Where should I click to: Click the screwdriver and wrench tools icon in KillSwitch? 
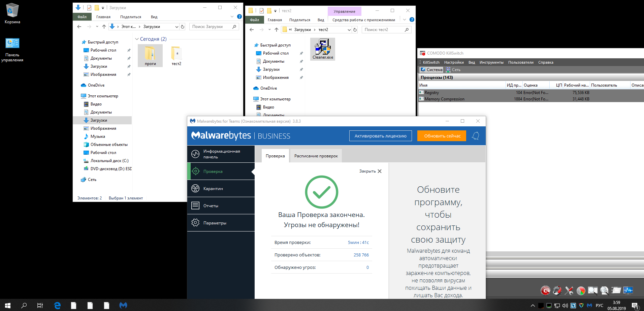pyautogui.click(x=569, y=290)
